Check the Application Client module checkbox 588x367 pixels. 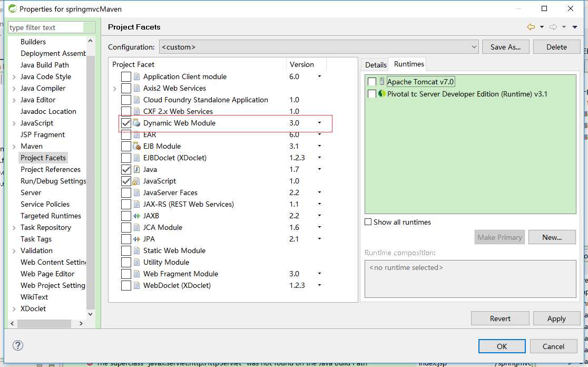pyautogui.click(x=126, y=76)
